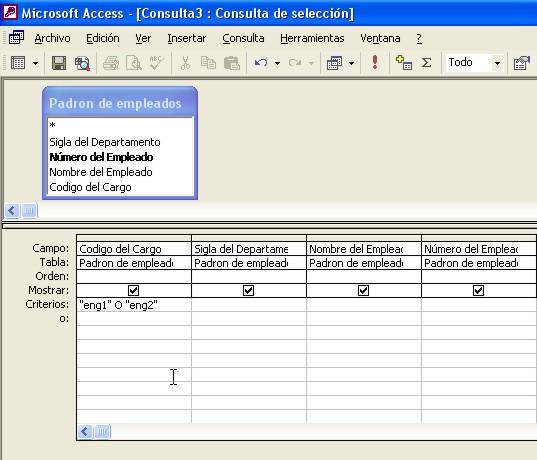The image size is (537, 460).
Task: Click the 'o:' row cell under Codigo
Action: [134, 319]
